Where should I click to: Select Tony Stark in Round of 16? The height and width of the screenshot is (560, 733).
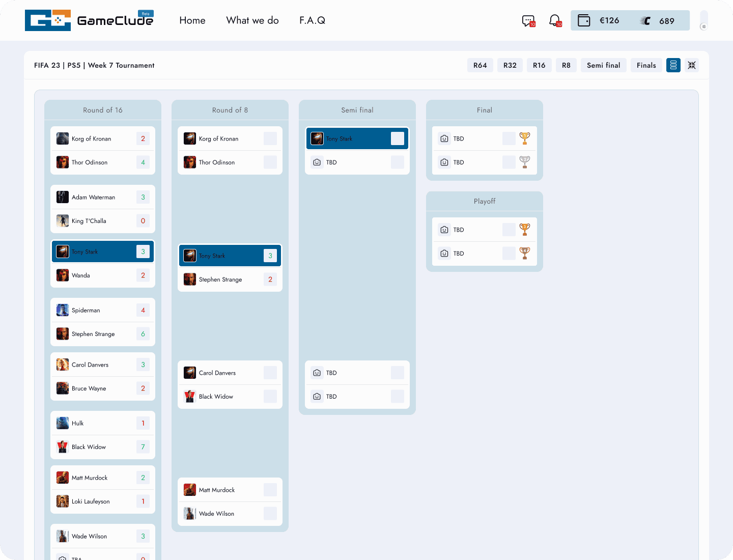[103, 251]
